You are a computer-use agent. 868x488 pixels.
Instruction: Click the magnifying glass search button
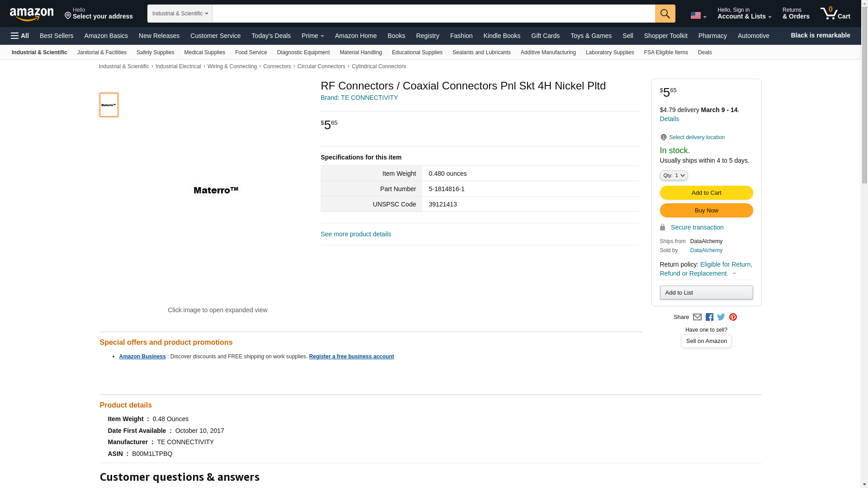(x=665, y=14)
